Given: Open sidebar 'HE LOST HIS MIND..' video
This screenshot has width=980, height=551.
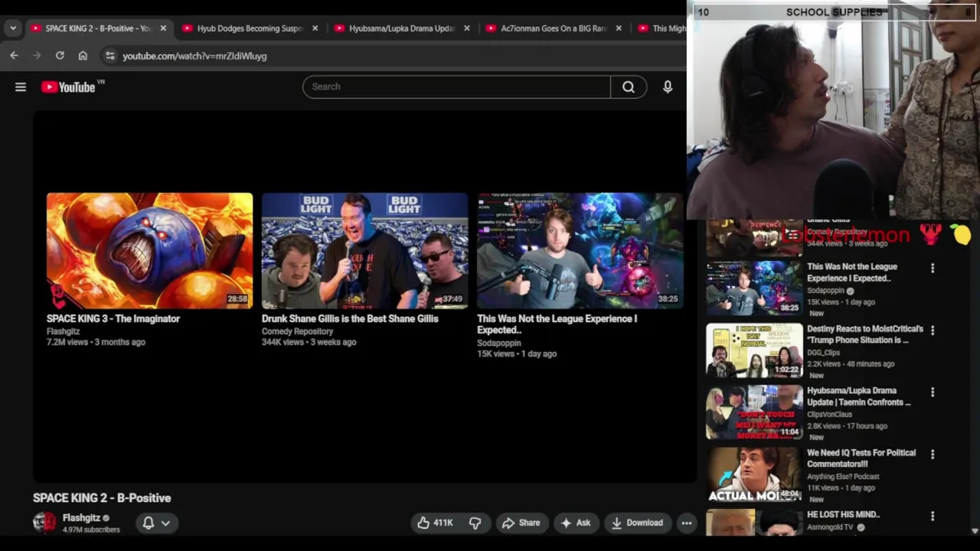Looking at the screenshot, I should [x=844, y=514].
